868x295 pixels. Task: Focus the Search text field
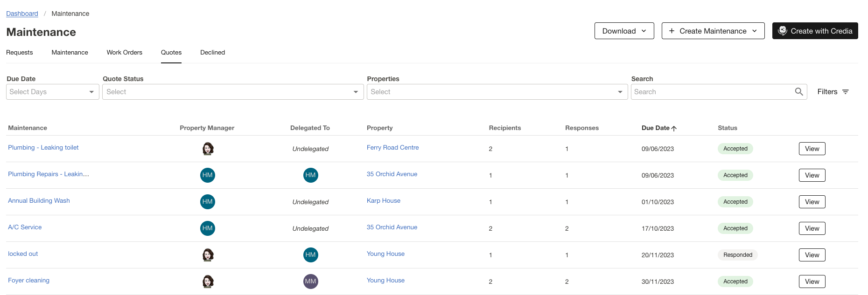pyautogui.click(x=712, y=92)
